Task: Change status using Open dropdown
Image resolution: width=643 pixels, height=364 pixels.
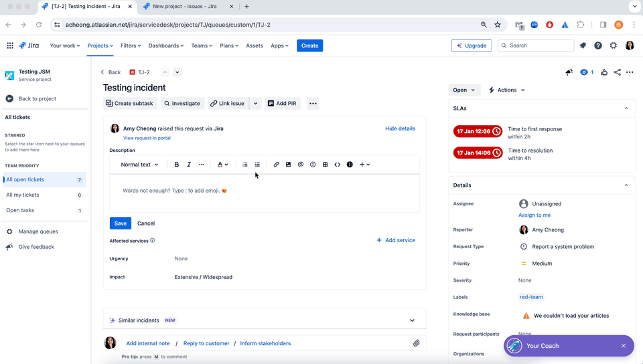Action: pos(463,90)
